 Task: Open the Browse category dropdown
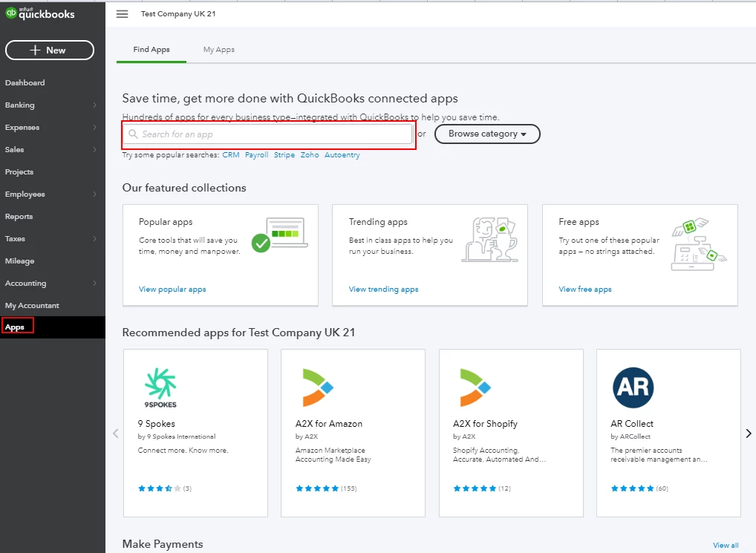tap(487, 134)
